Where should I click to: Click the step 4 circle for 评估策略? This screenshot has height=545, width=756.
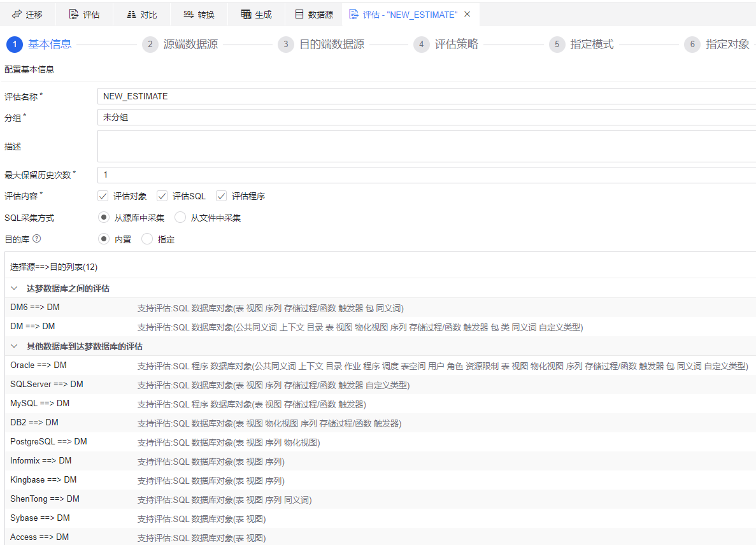[421, 45]
